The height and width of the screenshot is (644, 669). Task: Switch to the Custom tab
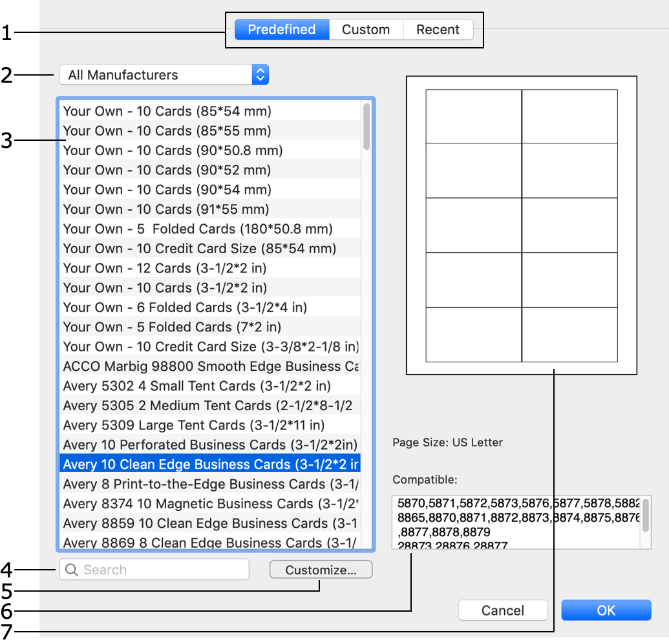point(366,30)
